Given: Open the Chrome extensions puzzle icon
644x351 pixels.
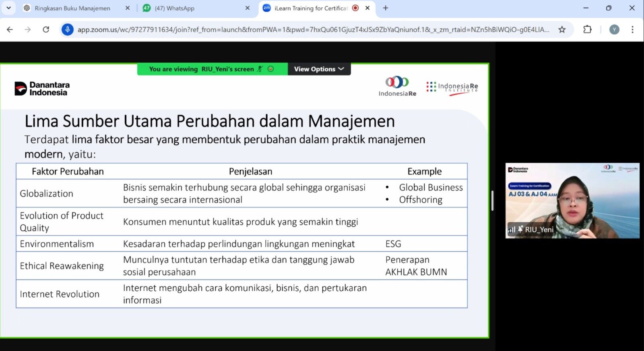Looking at the screenshot, I should [x=587, y=29].
